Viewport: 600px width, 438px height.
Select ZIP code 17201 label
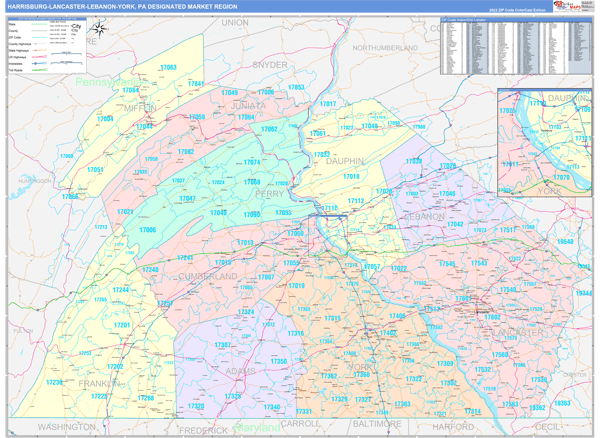(122, 325)
